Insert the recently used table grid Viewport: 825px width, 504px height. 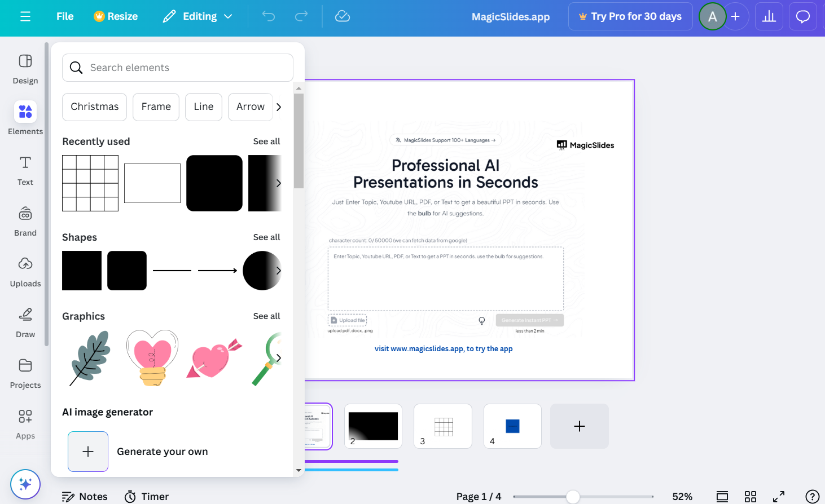point(90,183)
